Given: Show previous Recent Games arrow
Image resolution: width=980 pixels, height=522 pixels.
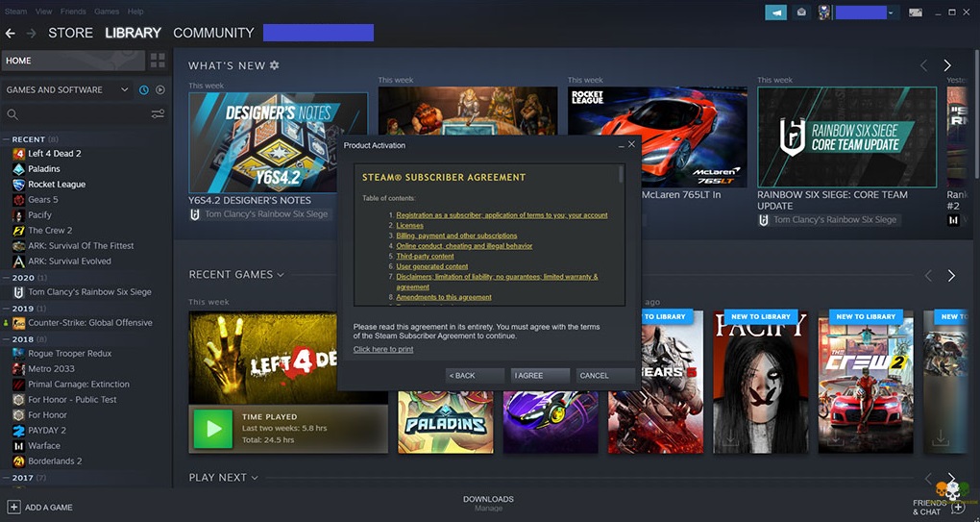Looking at the screenshot, I should pyautogui.click(x=928, y=276).
